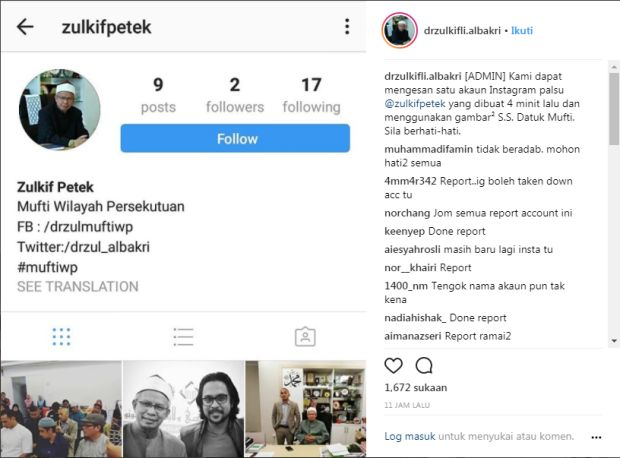Open the three-dot options menu for zulkifpetek
Screen dimensions: 620x458
point(347,26)
